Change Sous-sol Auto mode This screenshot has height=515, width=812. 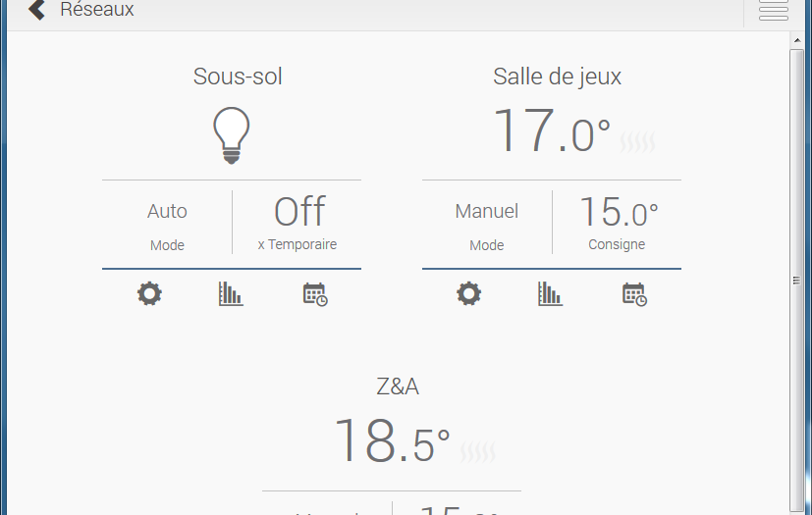[167, 212]
